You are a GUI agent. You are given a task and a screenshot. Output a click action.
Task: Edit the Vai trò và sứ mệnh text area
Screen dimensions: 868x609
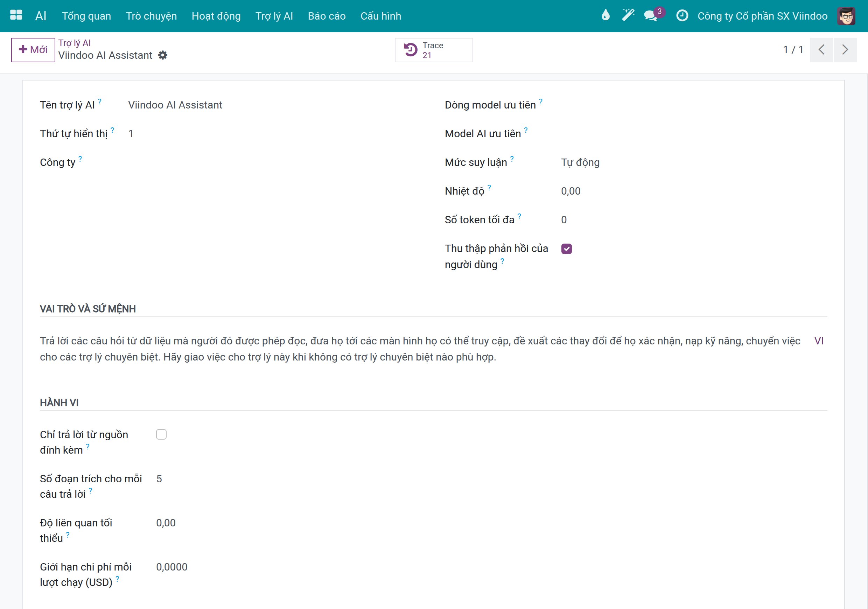pos(420,349)
